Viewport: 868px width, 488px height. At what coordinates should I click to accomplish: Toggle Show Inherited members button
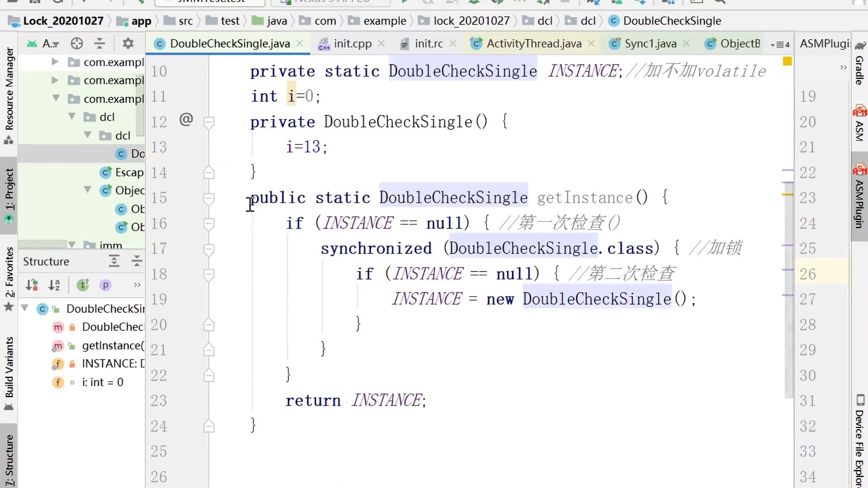point(83,285)
